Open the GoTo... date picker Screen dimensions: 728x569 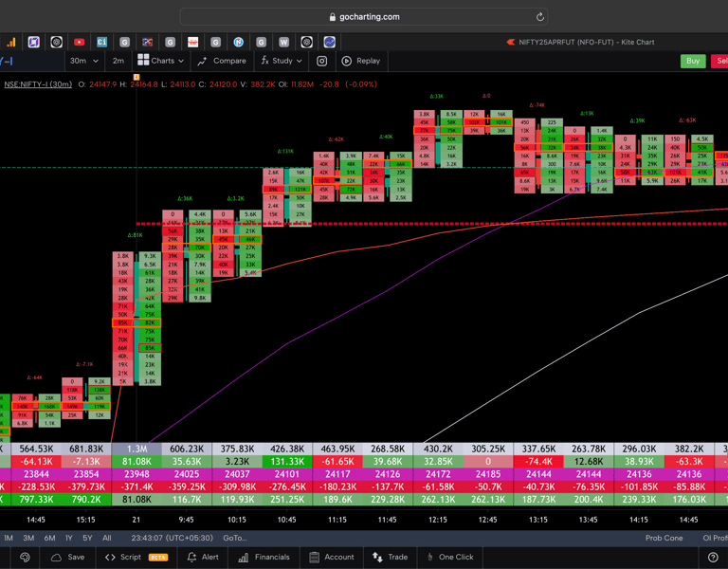click(x=234, y=538)
